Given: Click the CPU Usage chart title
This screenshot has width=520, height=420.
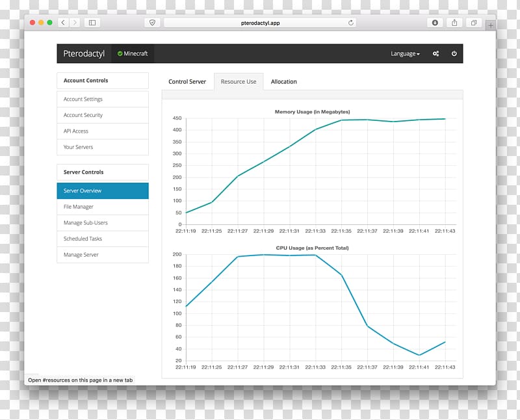Looking at the screenshot, I should tap(312, 248).
